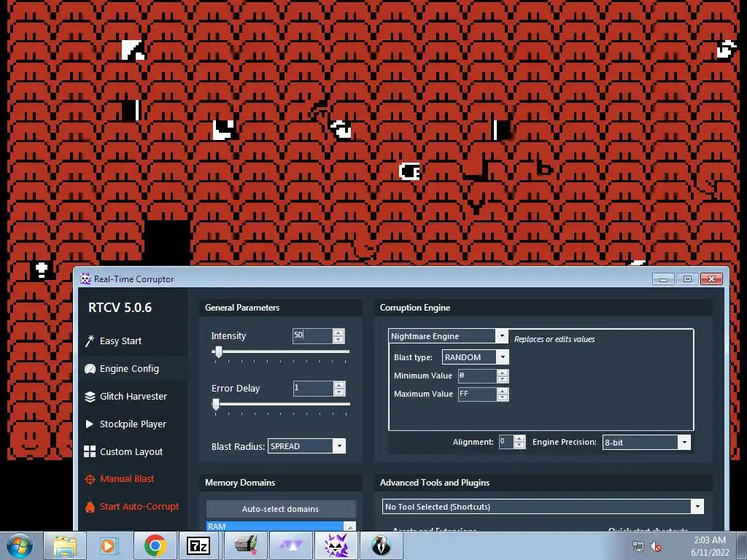The image size is (747, 560).
Task: Select the RAM memory domain
Action: click(x=275, y=526)
